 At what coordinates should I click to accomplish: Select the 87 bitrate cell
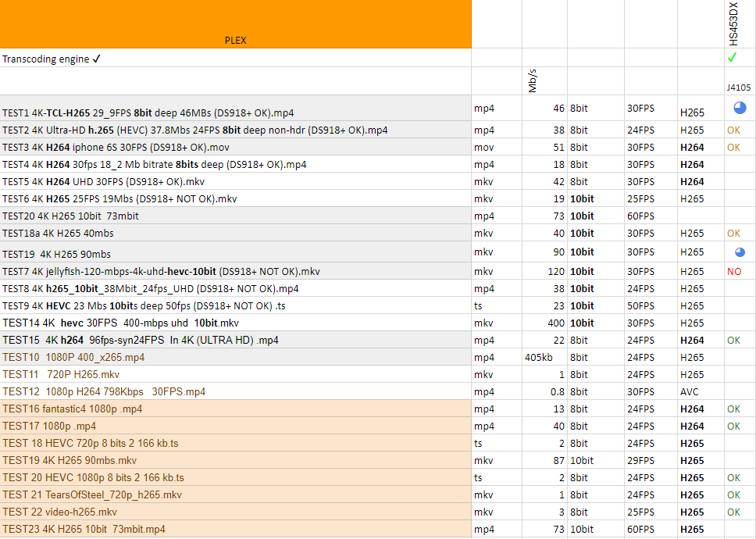(544, 460)
